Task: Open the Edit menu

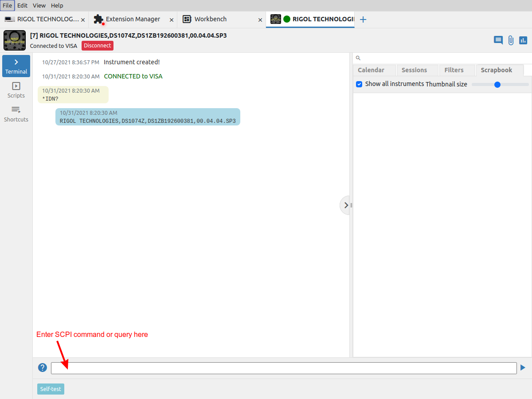Action: pyautogui.click(x=23, y=5)
